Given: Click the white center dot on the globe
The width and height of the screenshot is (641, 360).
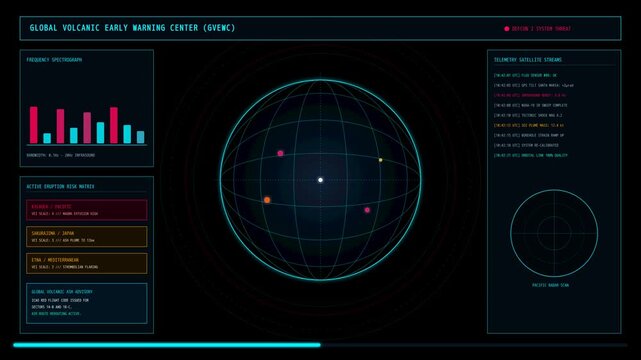Looking at the screenshot, I should point(320,180).
